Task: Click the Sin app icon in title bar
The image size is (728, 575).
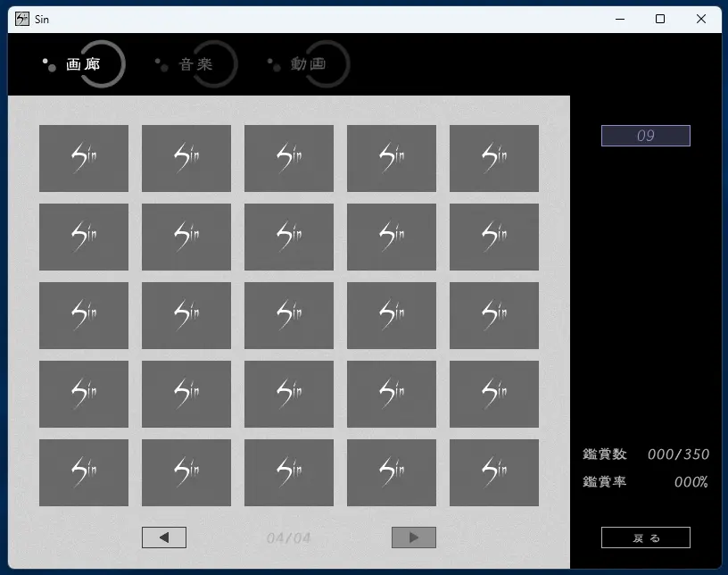Action: click(22, 20)
